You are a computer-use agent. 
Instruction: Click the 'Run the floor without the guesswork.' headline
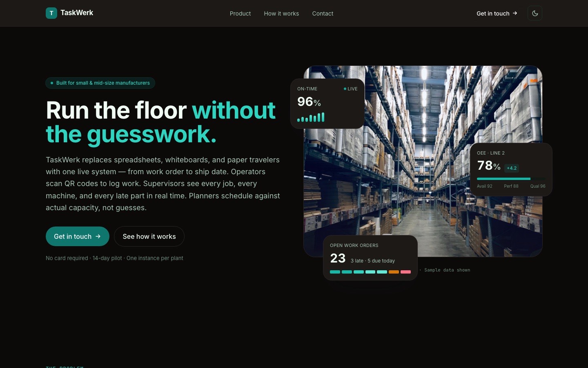point(161,122)
